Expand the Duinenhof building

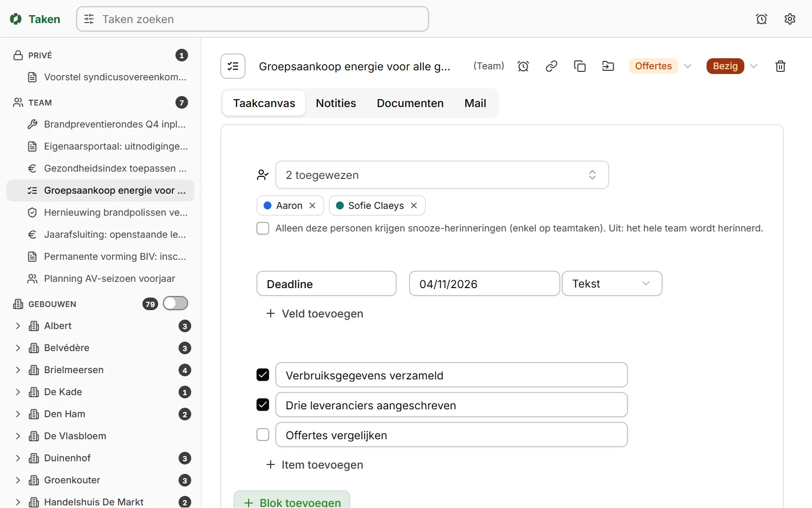[x=18, y=458]
